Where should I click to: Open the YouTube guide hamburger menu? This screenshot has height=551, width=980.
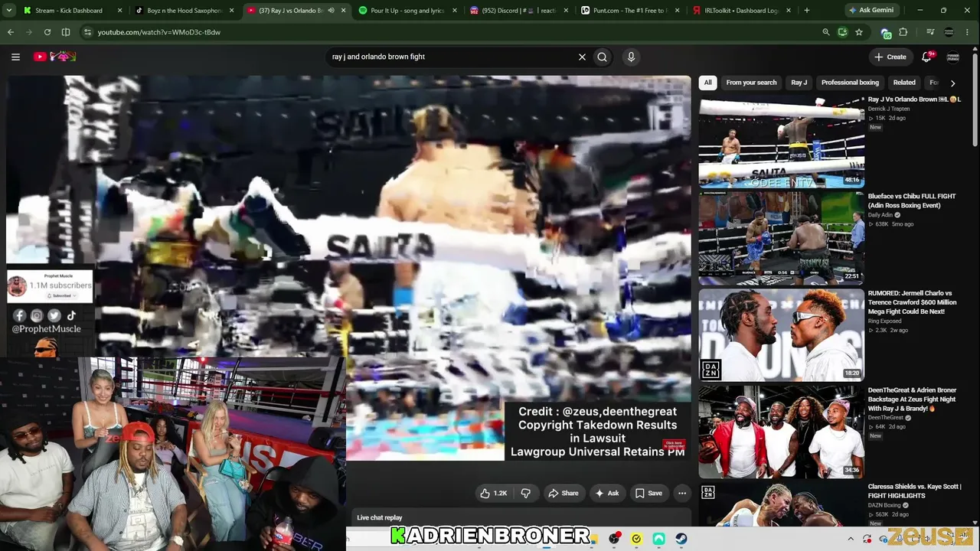pyautogui.click(x=15, y=57)
